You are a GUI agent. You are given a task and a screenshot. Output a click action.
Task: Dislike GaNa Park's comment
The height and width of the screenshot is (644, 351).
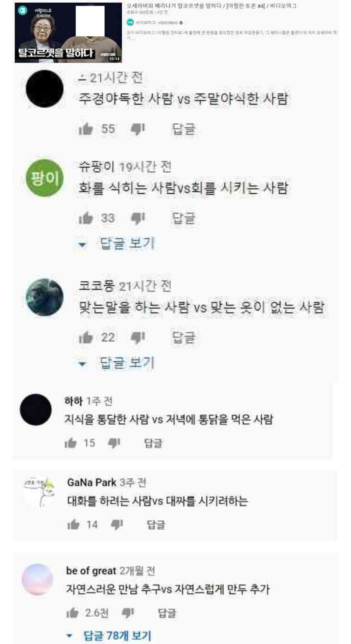(117, 524)
